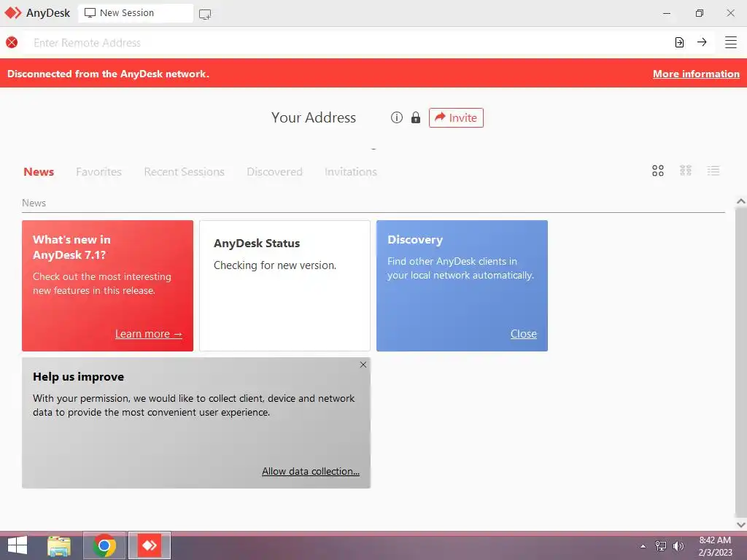Open the hamburger main menu
This screenshot has height=560, width=747.
(x=731, y=42)
